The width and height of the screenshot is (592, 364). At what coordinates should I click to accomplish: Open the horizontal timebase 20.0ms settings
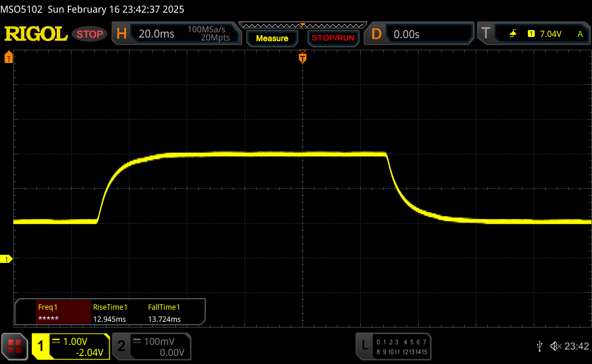point(176,34)
